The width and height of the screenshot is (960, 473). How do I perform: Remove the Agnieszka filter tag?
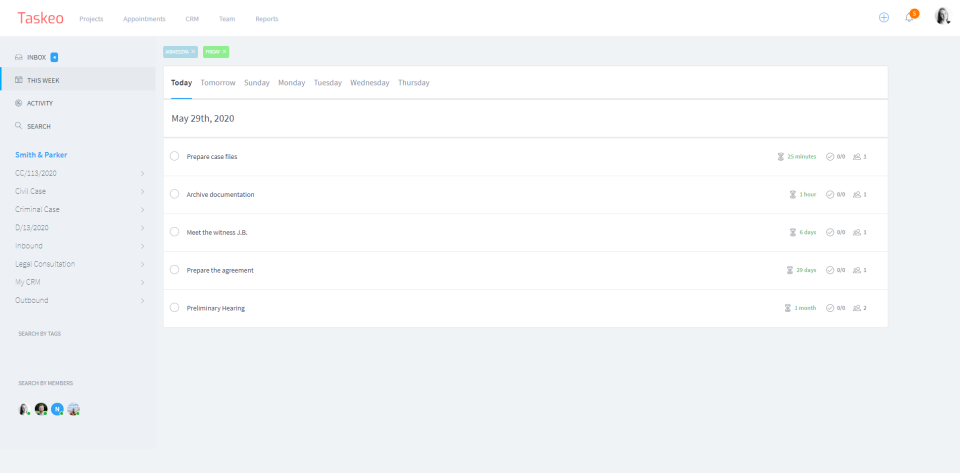193,52
